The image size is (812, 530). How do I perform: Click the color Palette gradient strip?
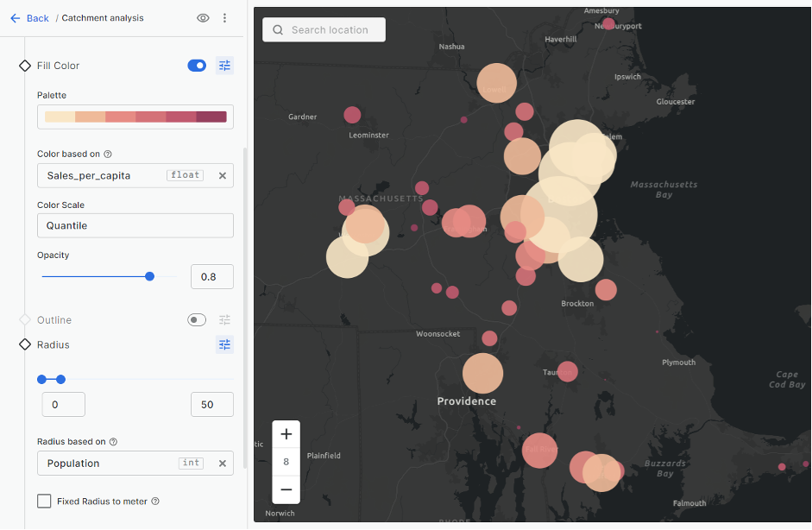click(135, 116)
